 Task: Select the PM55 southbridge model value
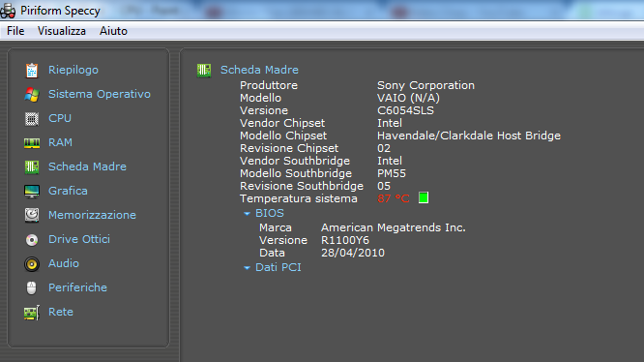tap(392, 173)
